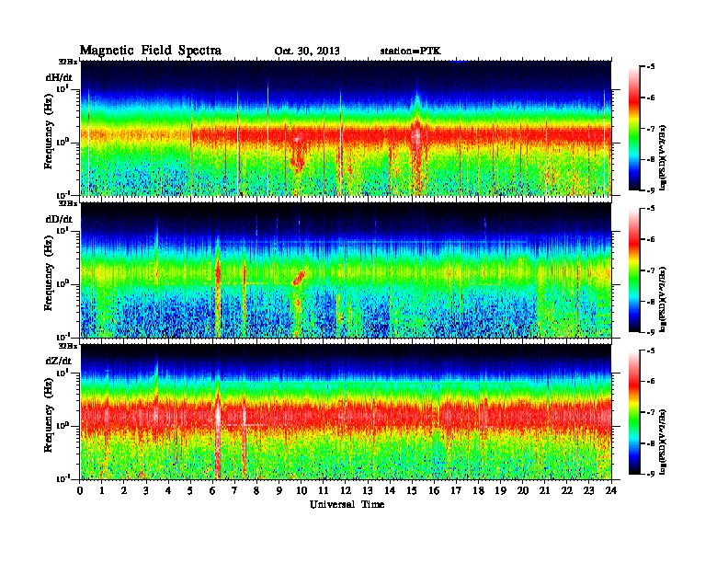Click the "Magnetic Field Spectra" title
This screenshot has height=563, width=728.
(151, 51)
